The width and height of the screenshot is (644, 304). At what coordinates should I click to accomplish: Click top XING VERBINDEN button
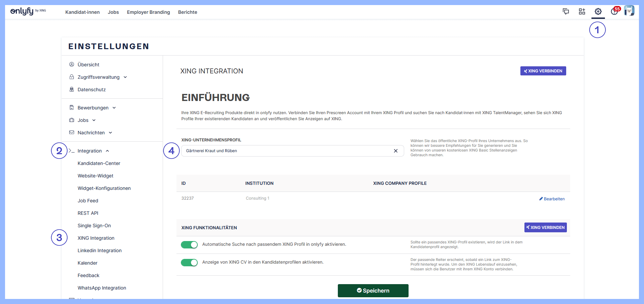543,71
